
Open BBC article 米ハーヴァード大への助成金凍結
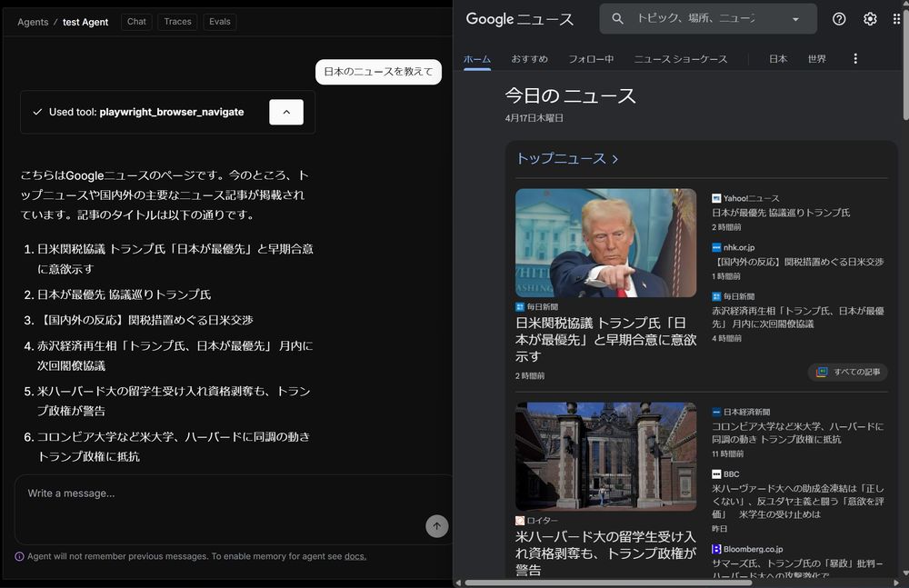tap(798, 501)
